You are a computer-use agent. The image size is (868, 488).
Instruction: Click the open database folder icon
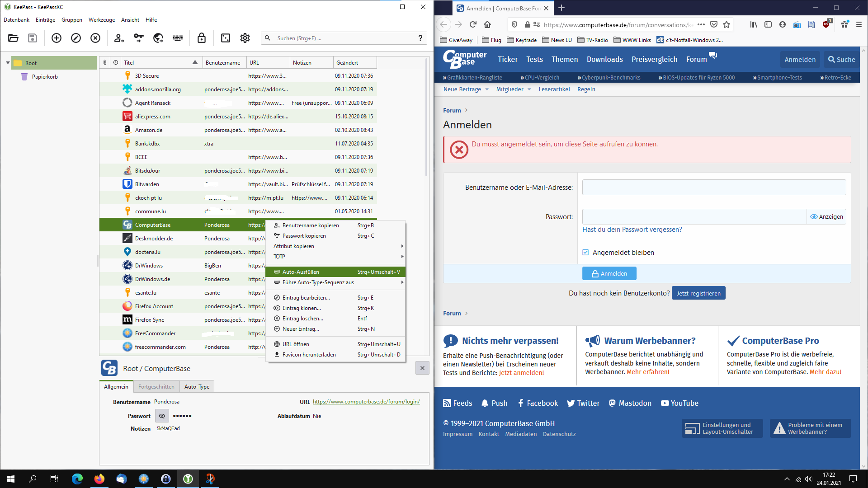point(13,38)
